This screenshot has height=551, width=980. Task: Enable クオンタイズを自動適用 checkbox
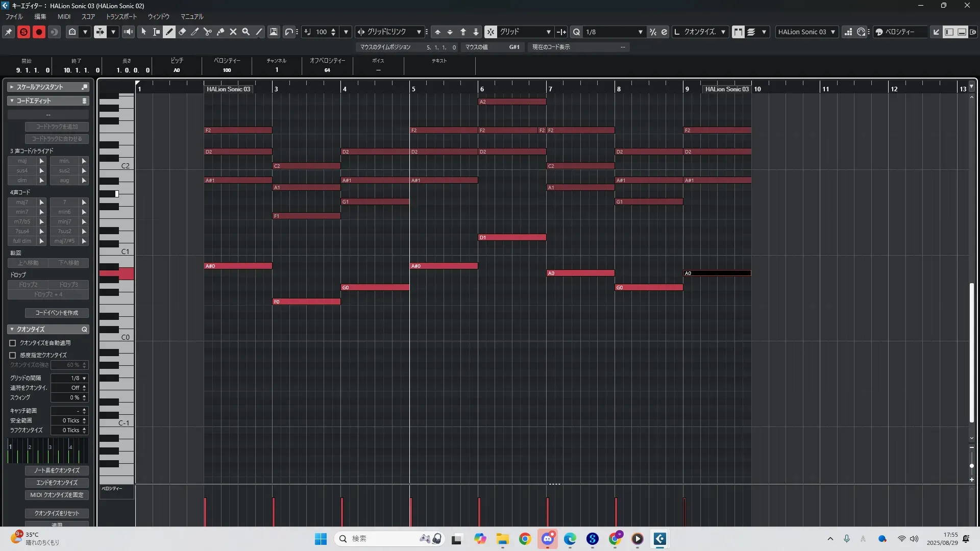coord(13,343)
